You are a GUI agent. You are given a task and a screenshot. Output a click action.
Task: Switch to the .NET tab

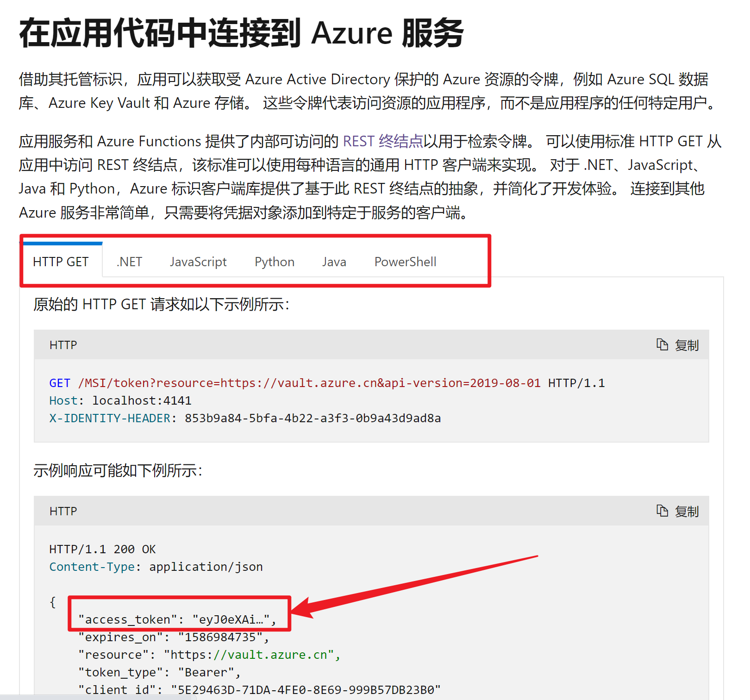(129, 262)
